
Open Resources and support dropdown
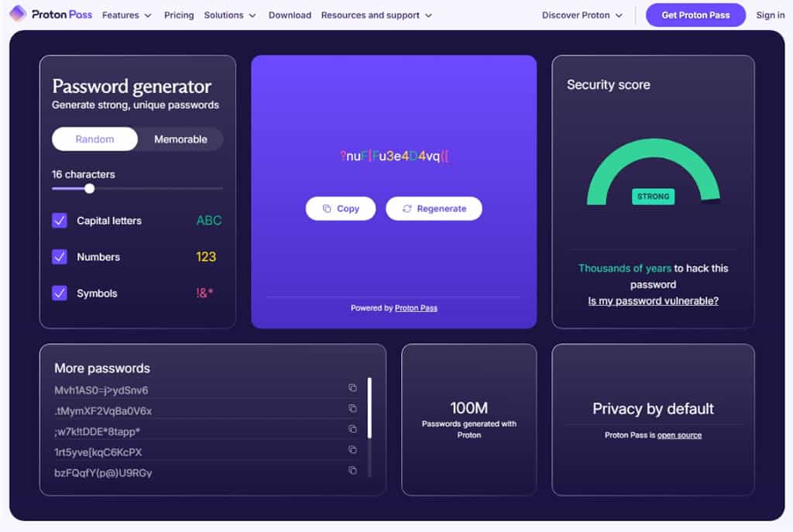click(376, 15)
